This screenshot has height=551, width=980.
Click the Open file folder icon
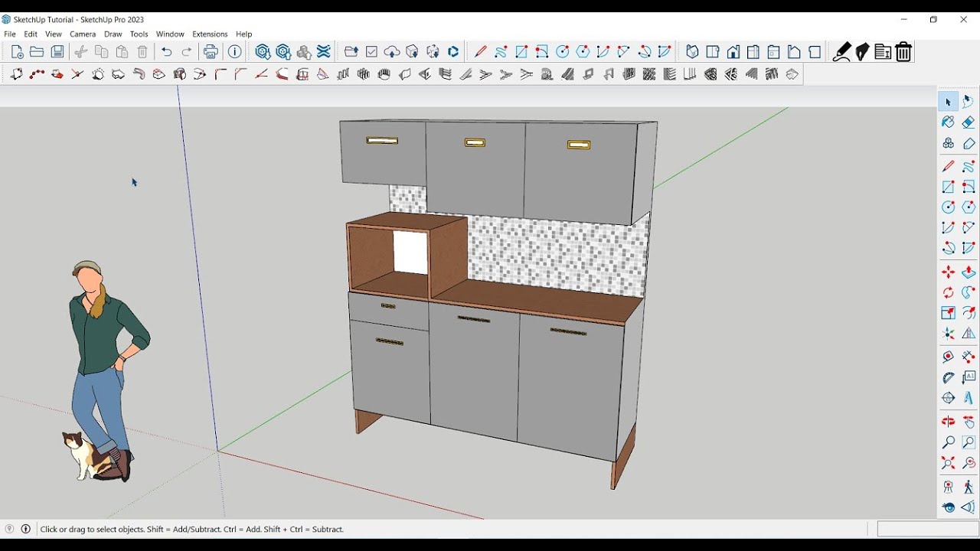[x=37, y=52]
